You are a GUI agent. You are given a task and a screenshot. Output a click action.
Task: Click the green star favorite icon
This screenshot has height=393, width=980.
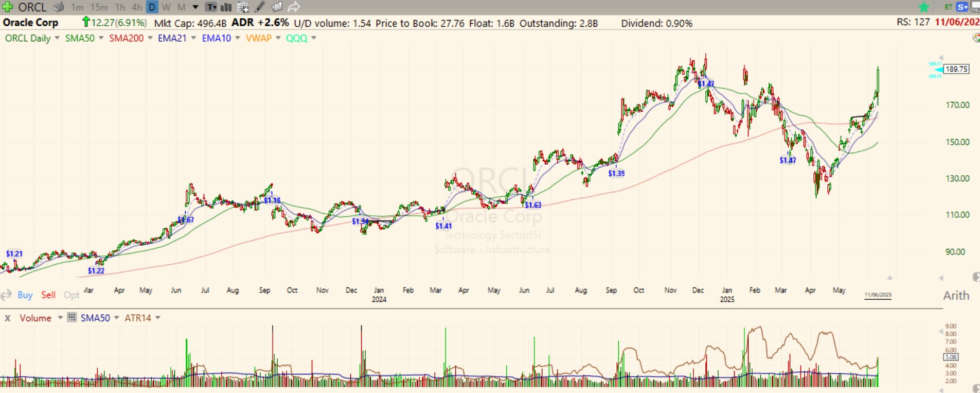click(x=924, y=7)
